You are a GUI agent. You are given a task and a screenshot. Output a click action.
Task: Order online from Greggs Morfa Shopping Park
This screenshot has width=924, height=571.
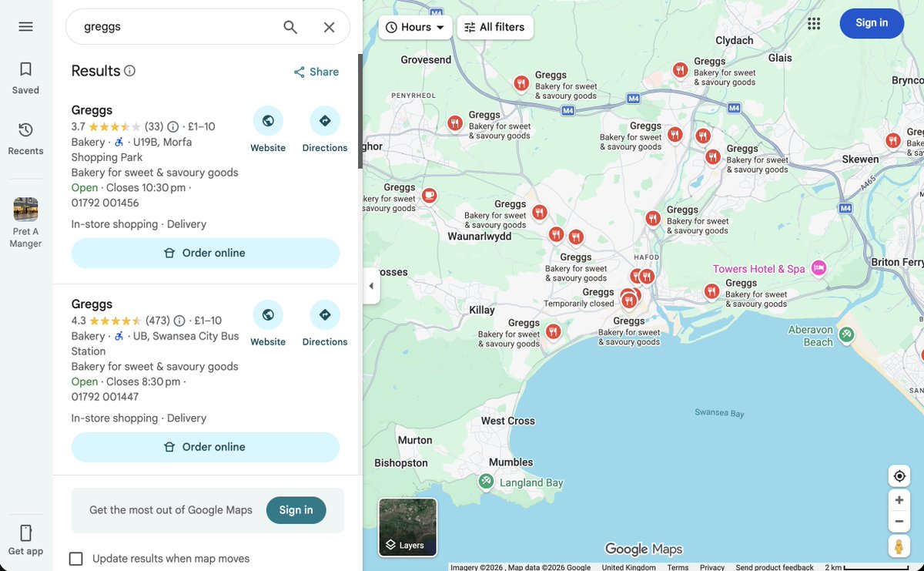click(x=206, y=253)
